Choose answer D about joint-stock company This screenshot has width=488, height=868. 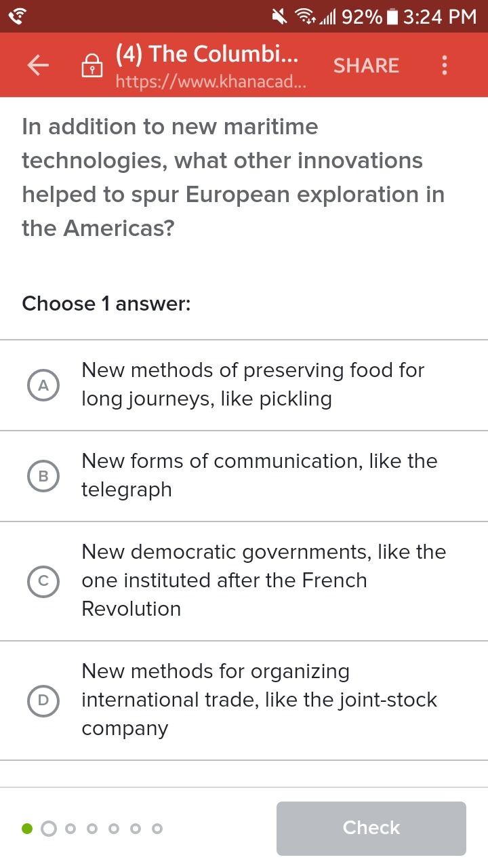[x=43, y=700]
